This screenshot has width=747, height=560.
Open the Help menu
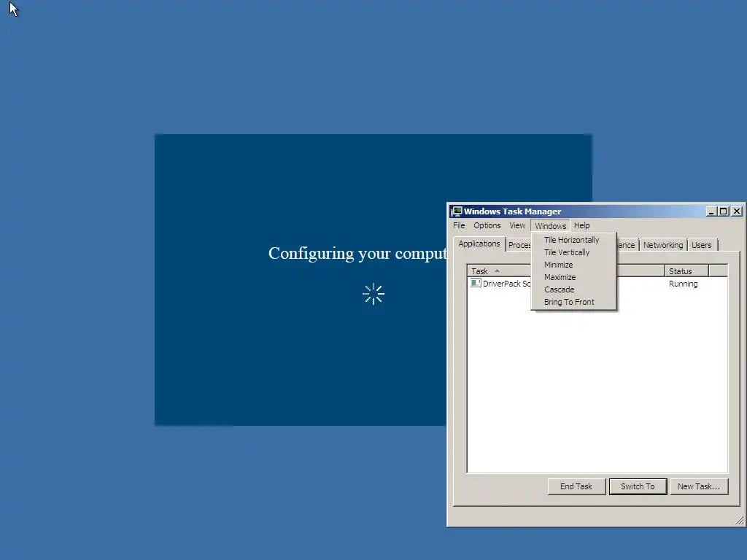pyautogui.click(x=581, y=225)
